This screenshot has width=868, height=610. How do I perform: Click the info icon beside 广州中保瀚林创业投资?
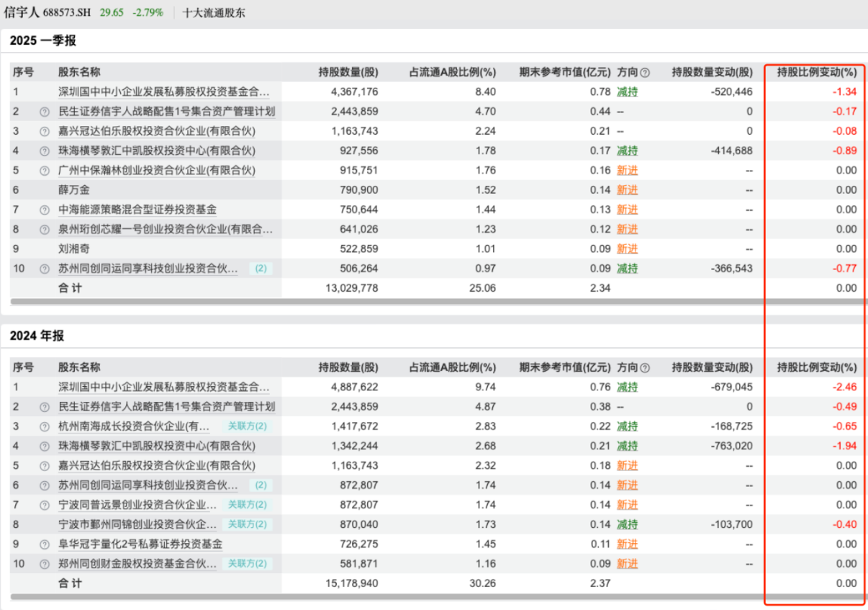pos(45,171)
